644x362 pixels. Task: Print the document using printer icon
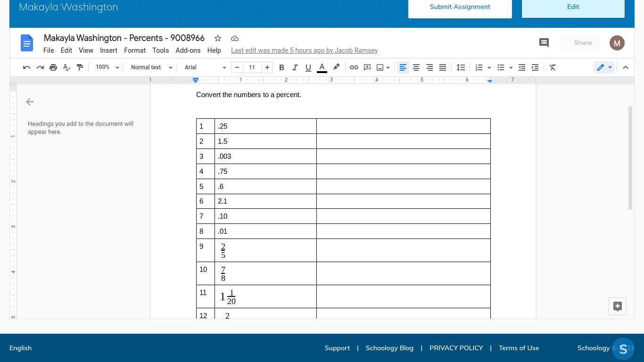(x=53, y=67)
